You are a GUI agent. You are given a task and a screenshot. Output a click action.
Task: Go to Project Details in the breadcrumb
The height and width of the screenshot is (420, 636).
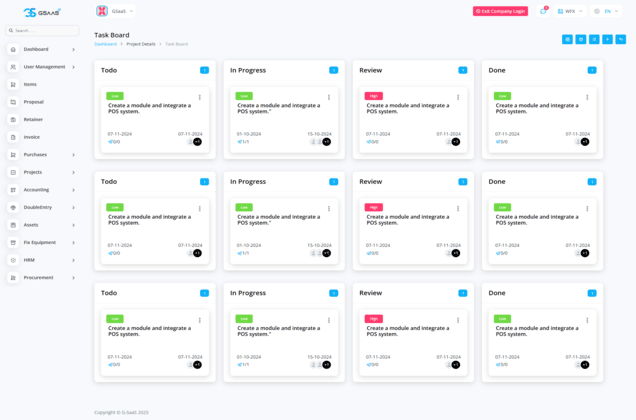(141, 44)
